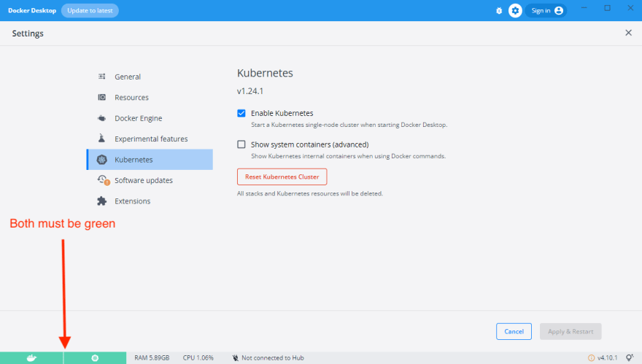
Task: Click the Sign in account avatar icon
Action: [x=559, y=11]
